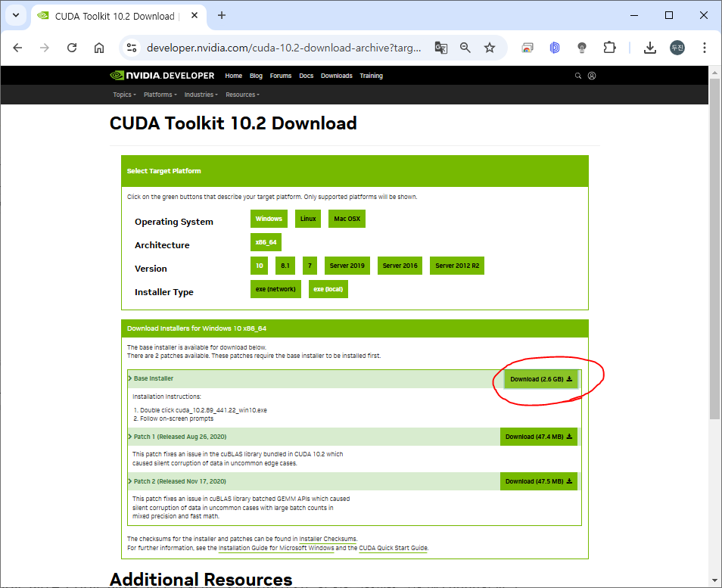Open the Chrome three-dot menu
Image resolution: width=722 pixels, height=588 pixels.
coord(704,48)
